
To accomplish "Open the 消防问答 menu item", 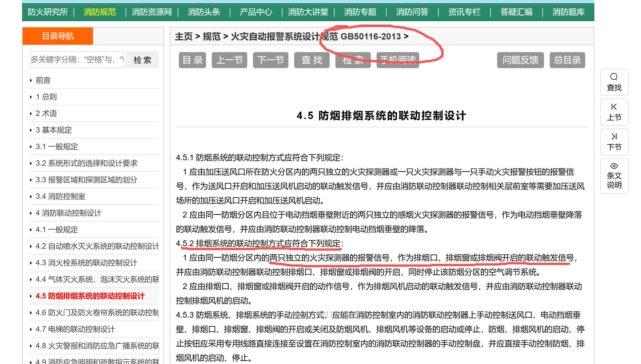I will click(412, 12).
